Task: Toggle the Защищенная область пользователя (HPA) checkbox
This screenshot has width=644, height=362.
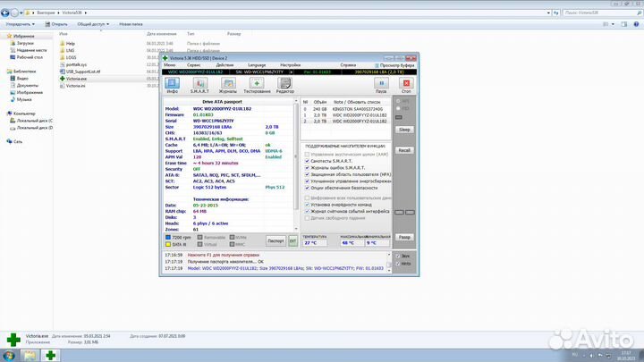Action: coord(307,174)
